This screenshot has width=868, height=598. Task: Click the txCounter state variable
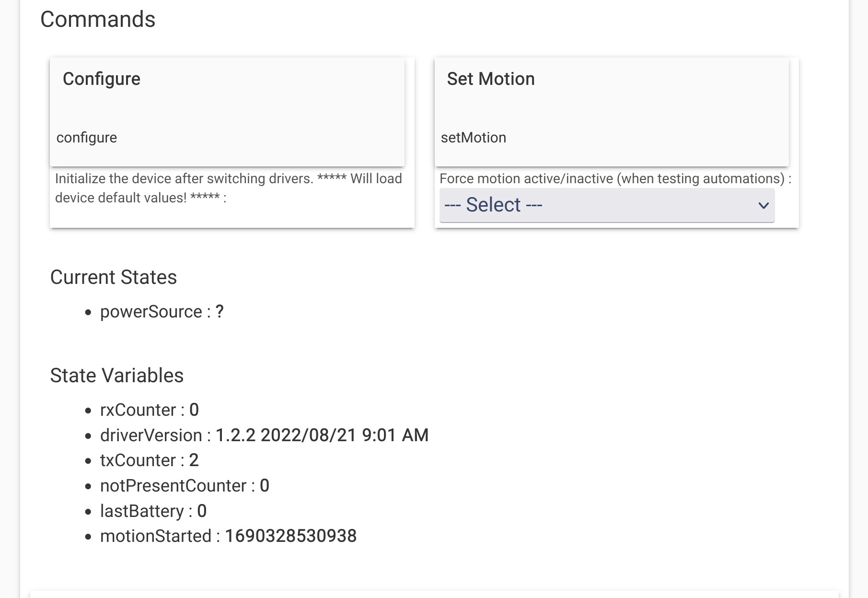(149, 460)
